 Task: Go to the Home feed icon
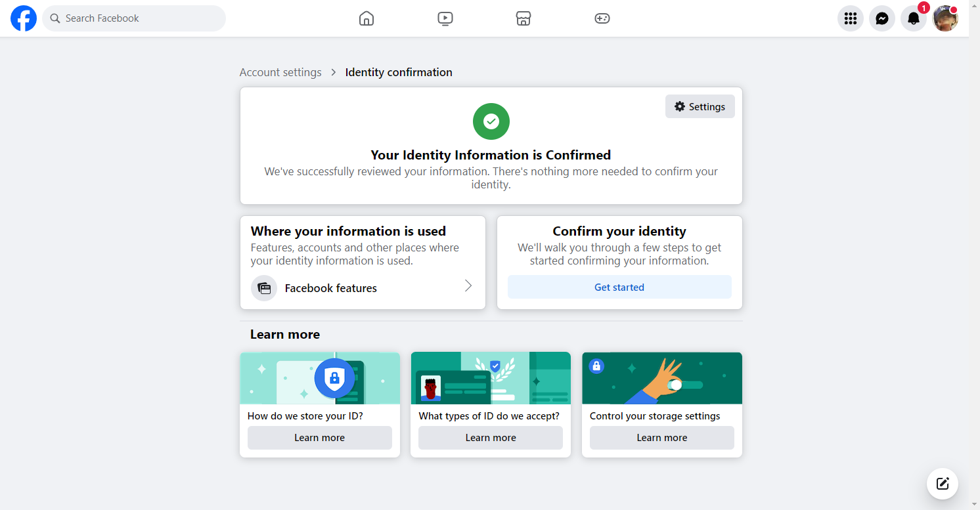[367, 18]
